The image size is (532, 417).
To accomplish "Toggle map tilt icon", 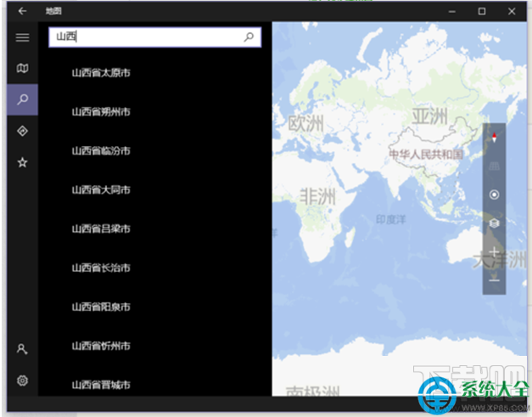I will click(x=495, y=166).
